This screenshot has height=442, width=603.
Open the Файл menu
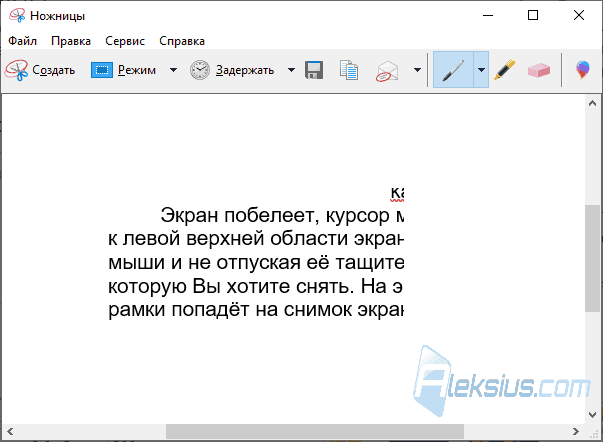tap(23, 41)
